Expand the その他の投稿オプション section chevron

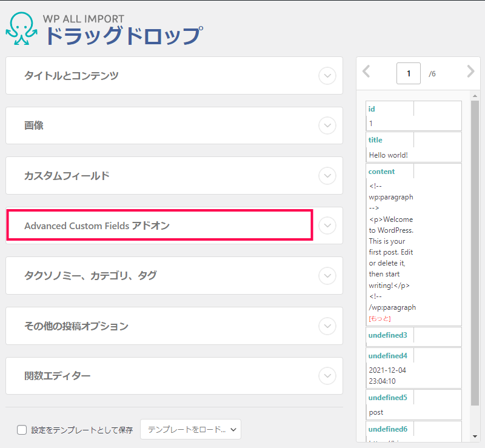click(327, 326)
